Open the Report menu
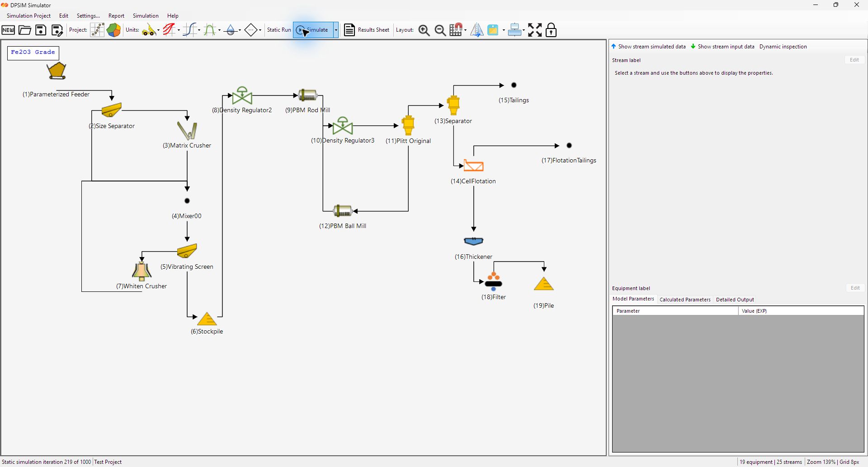This screenshot has width=868, height=467. click(116, 16)
